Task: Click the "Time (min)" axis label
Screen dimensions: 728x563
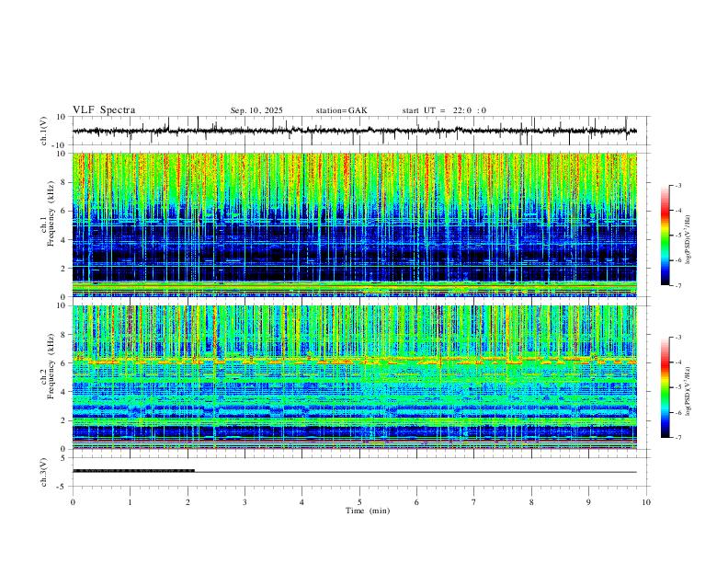Action: [x=368, y=511]
